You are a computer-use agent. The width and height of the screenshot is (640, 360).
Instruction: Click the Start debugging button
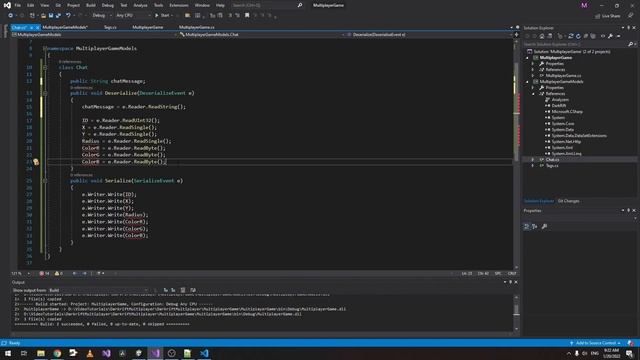pos(162,16)
